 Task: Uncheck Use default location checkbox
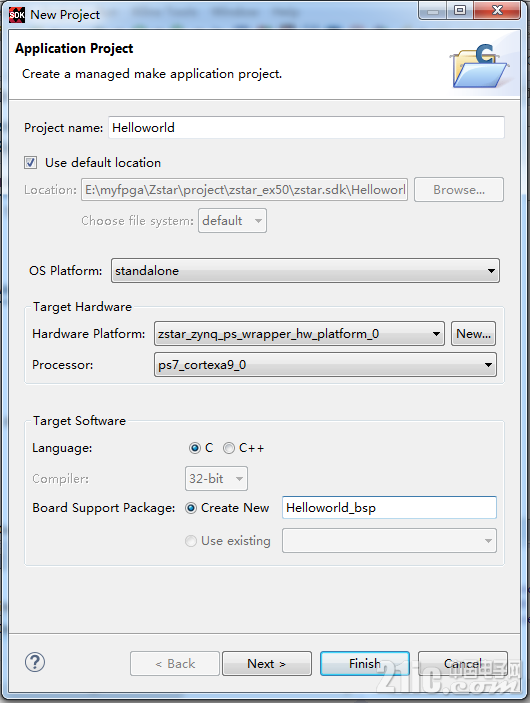tap(30, 163)
